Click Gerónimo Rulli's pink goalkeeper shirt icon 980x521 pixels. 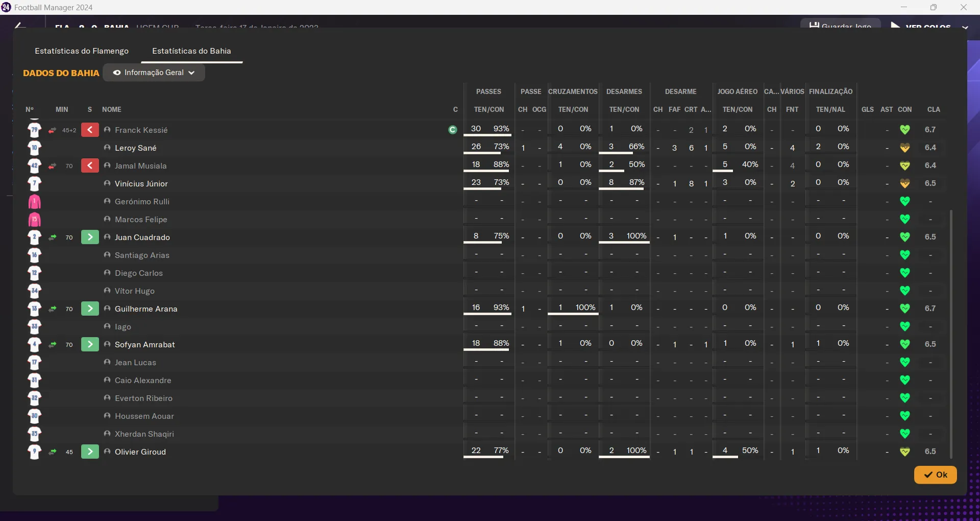pos(34,201)
